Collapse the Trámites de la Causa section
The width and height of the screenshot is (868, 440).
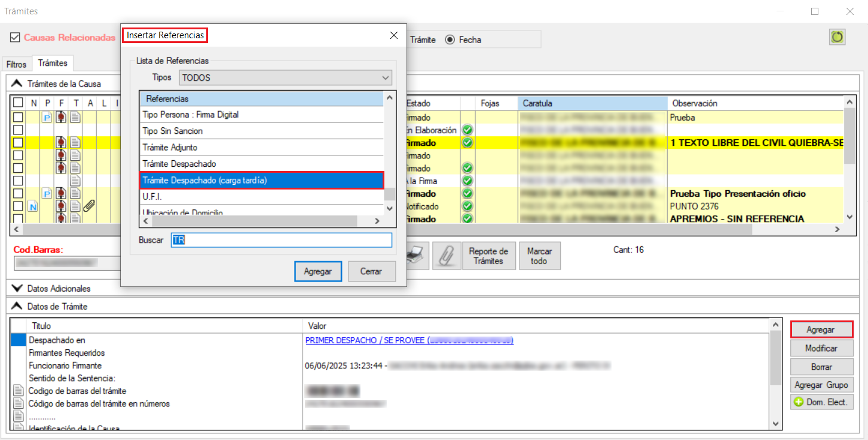pyautogui.click(x=17, y=84)
